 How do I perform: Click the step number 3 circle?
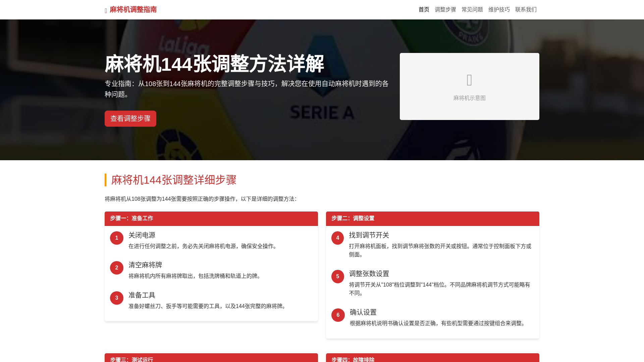click(117, 298)
